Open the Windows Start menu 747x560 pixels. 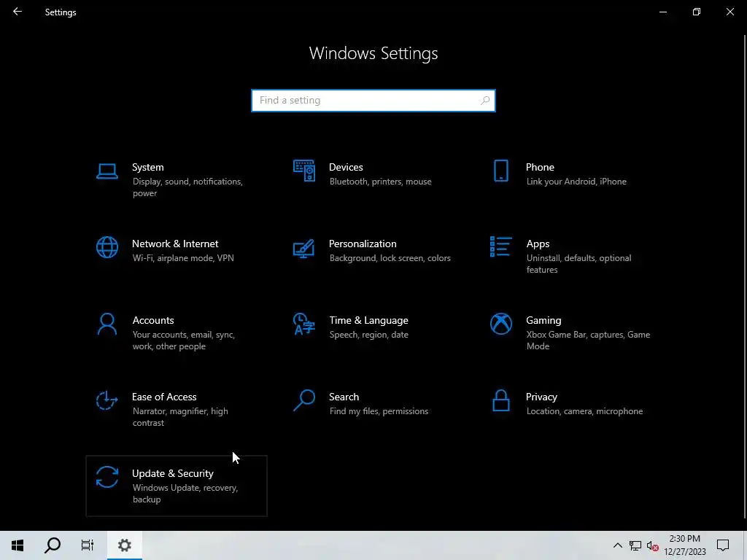18,545
